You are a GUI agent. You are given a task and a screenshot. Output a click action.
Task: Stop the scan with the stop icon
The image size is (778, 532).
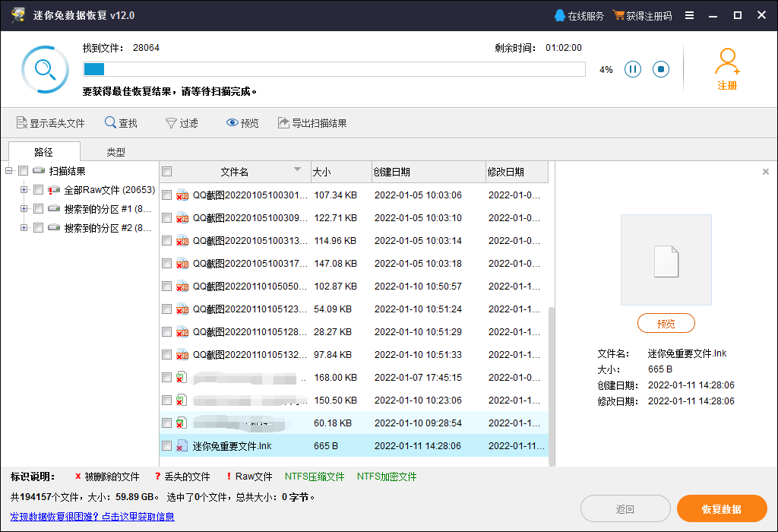click(x=660, y=69)
